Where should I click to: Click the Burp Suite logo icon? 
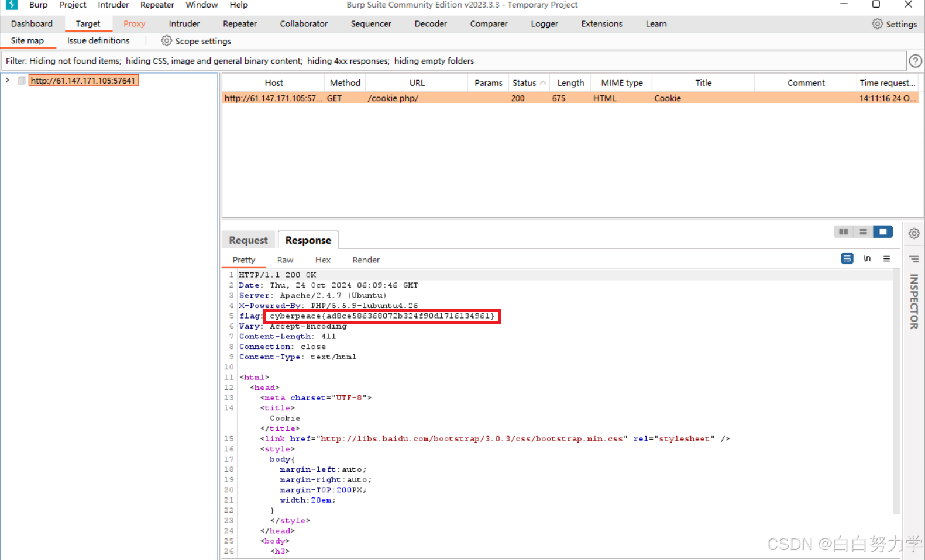click(12, 5)
